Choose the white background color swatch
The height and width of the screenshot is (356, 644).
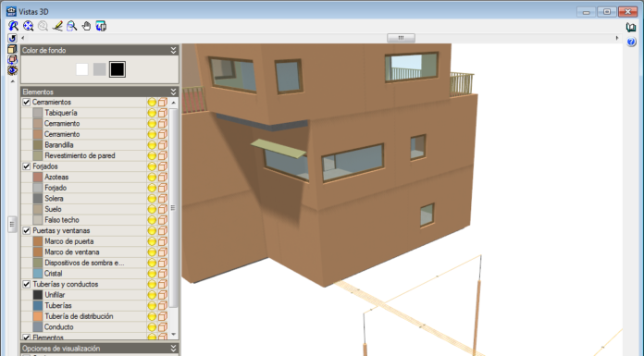82,69
